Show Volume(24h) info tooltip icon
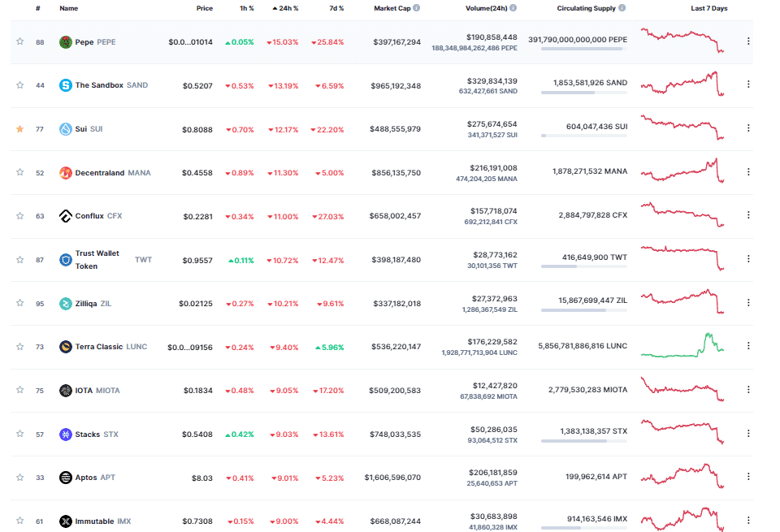780x532 pixels. tap(513, 8)
